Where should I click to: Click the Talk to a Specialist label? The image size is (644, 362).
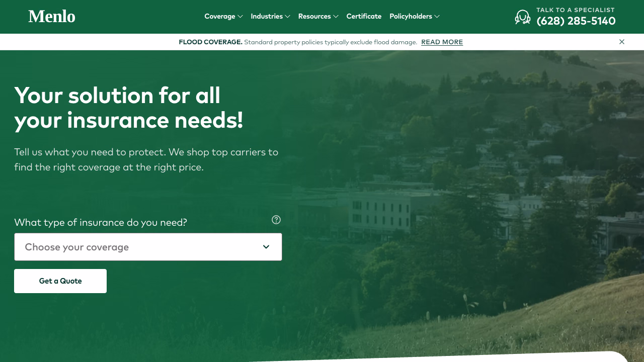(576, 10)
